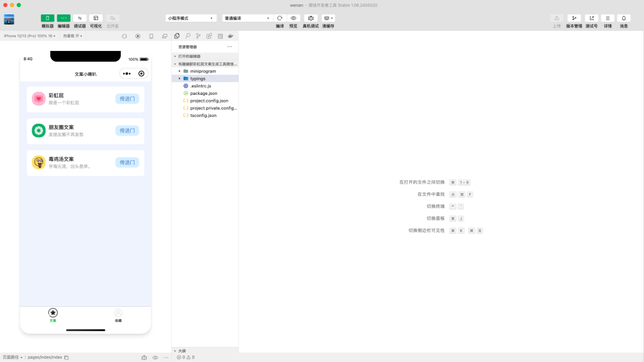The image size is (644, 362).
Task: Click the 毒鸡汤文案 emoji icon
Action: point(38,163)
